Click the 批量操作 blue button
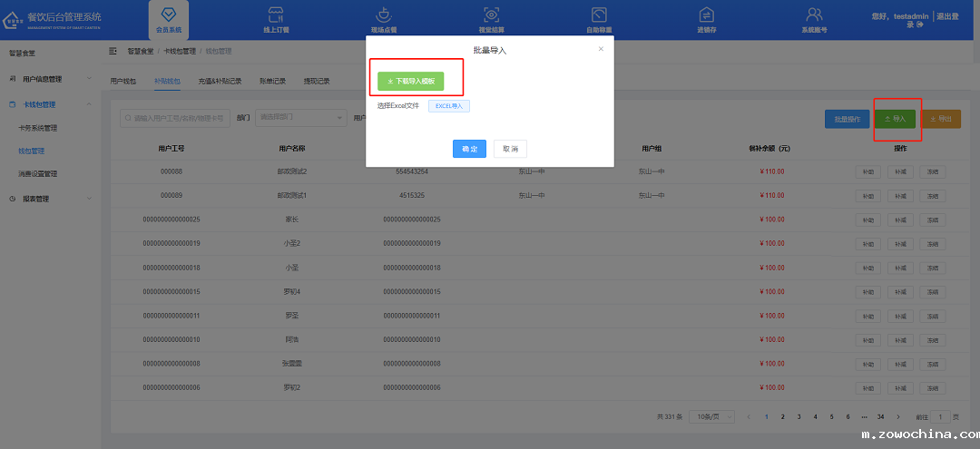 tap(847, 119)
